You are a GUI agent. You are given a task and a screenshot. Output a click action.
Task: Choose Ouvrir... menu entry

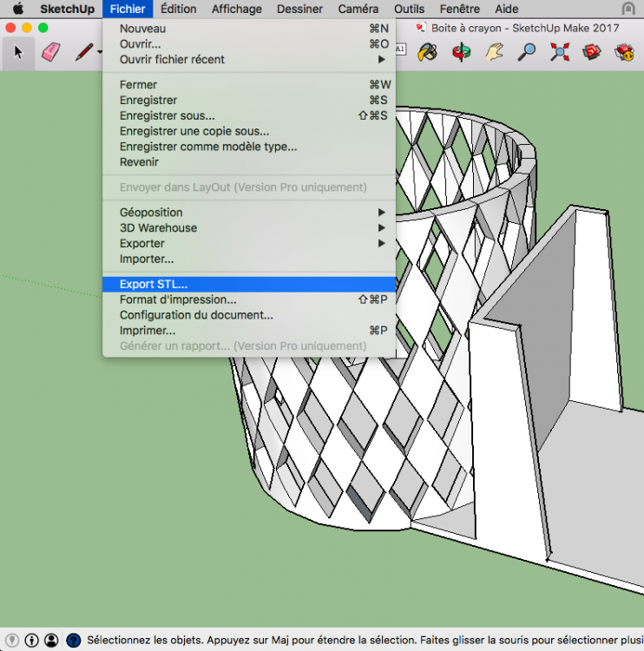[x=249, y=44]
